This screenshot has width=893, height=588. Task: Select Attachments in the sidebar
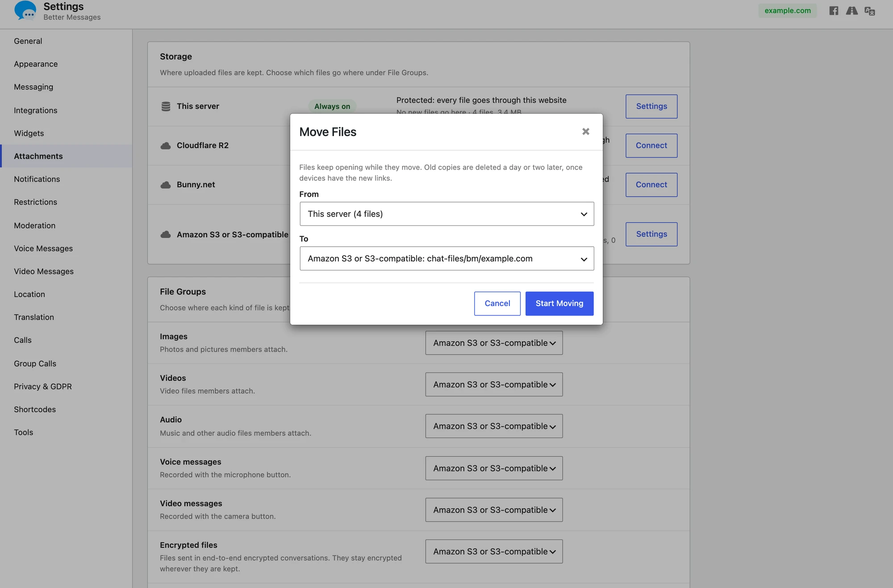[x=66, y=156]
